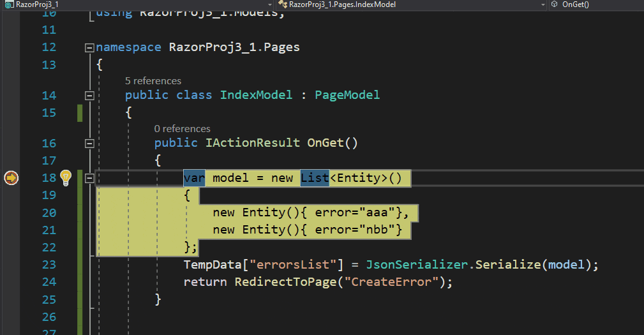644x335 pixels.
Task: Click the 'List' type on line 18
Action: point(315,178)
